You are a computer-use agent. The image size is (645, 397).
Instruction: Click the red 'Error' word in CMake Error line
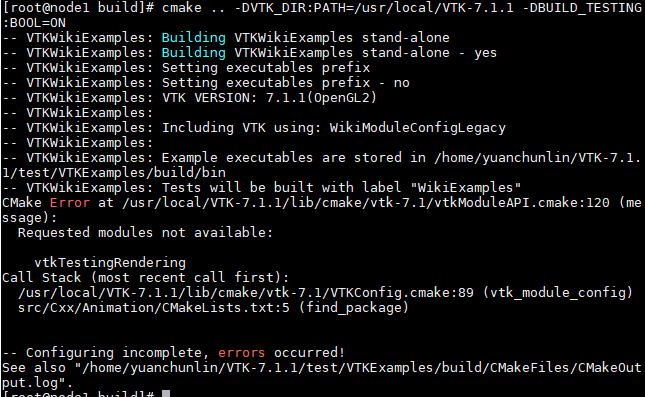(x=70, y=203)
